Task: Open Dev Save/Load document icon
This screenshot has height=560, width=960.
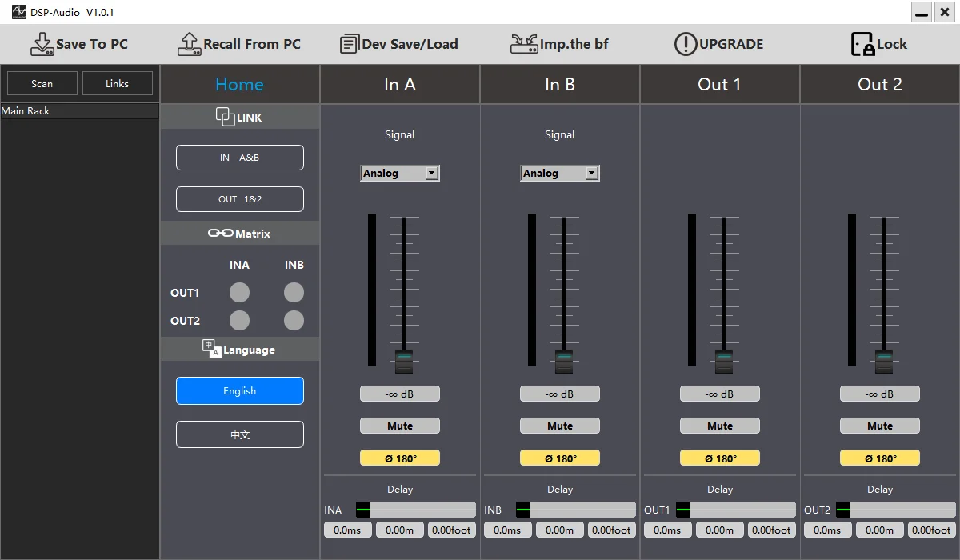Action: [349, 44]
